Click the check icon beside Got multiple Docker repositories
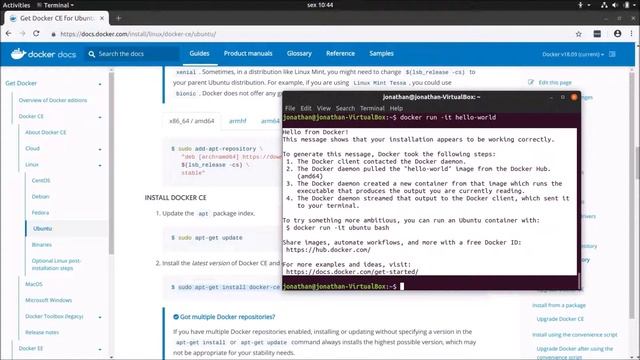 tap(176, 317)
